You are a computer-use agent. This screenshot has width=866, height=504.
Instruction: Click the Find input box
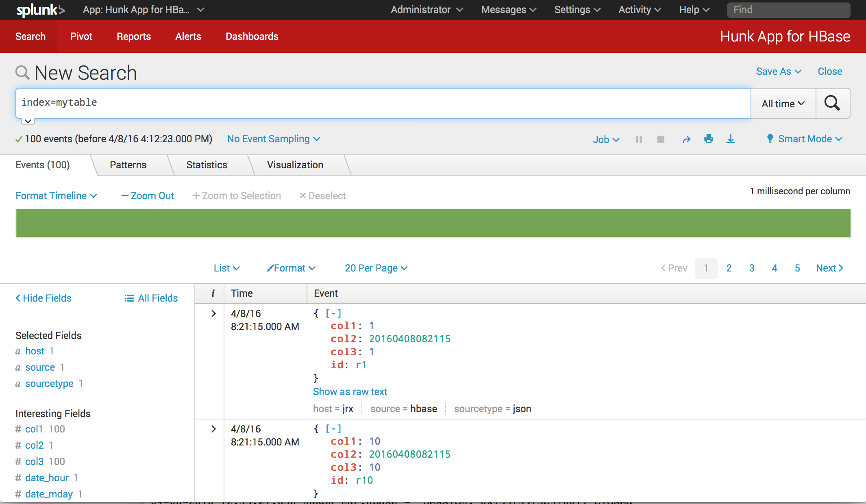788,10
